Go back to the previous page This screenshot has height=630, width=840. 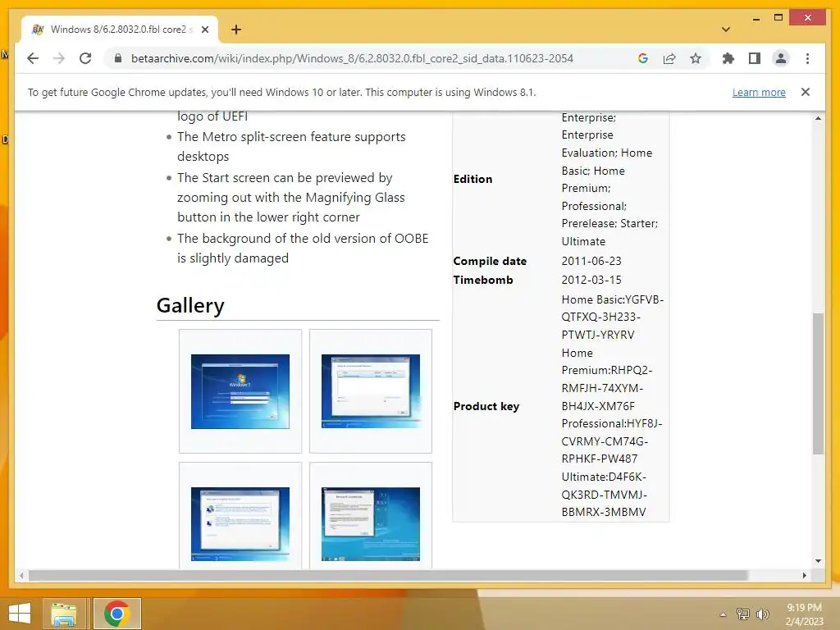33,58
